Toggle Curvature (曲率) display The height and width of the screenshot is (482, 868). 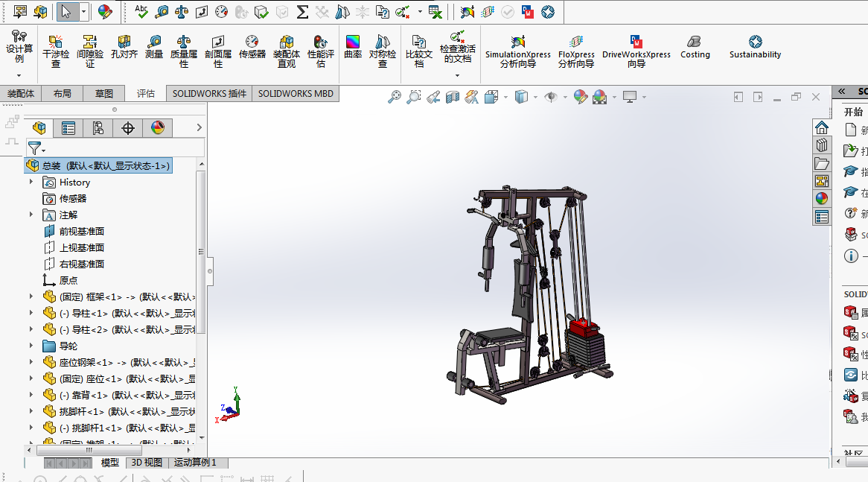353,47
